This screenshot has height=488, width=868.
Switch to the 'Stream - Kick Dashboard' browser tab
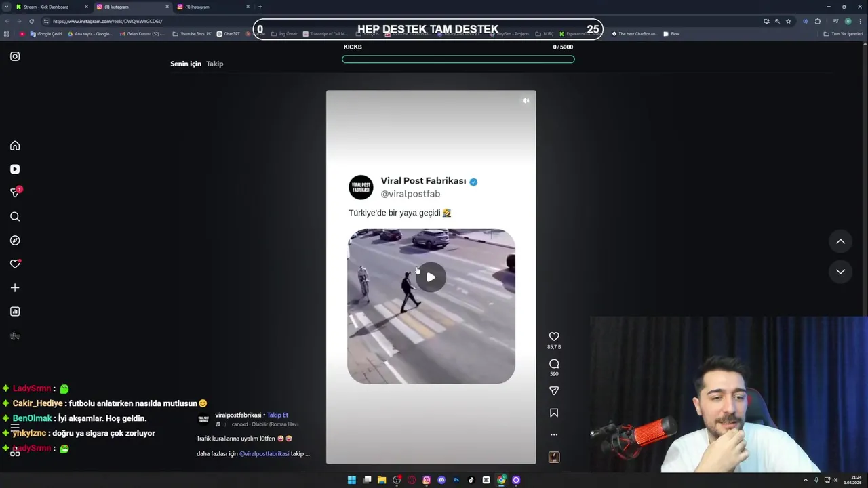[52, 7]
